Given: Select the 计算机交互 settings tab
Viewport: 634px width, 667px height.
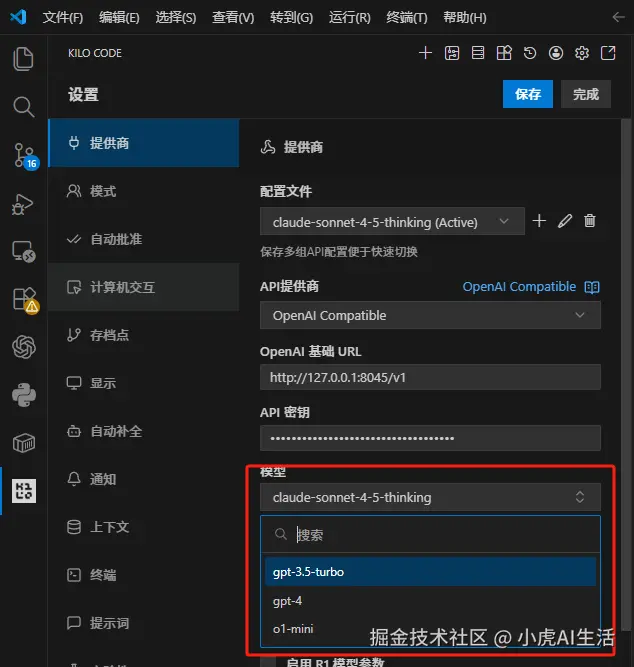Looking at the screenshot, I should point(144,287).
